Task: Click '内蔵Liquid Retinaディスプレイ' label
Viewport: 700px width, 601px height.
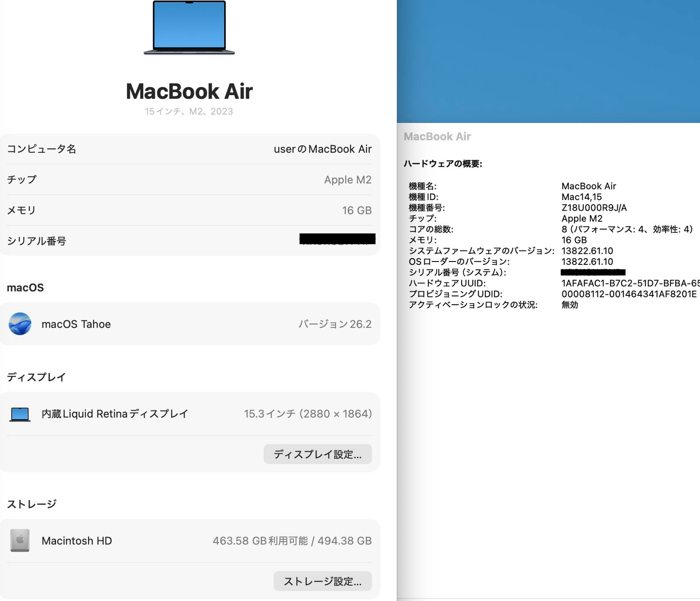Action: coord(115,414)
